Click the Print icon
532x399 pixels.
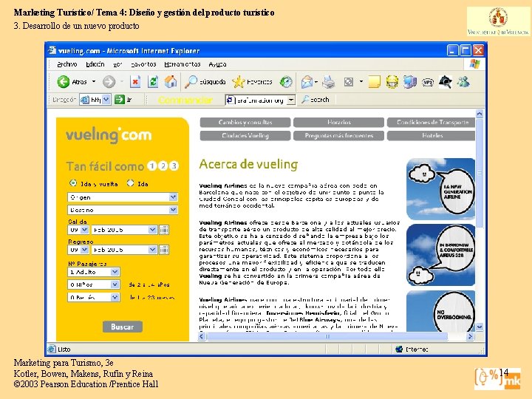click(328, 82)
